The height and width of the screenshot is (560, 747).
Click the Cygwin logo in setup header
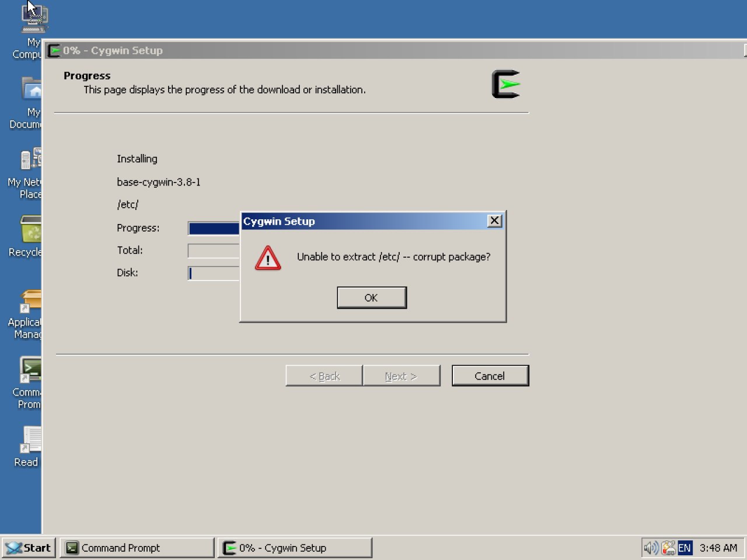coord(505,84)
